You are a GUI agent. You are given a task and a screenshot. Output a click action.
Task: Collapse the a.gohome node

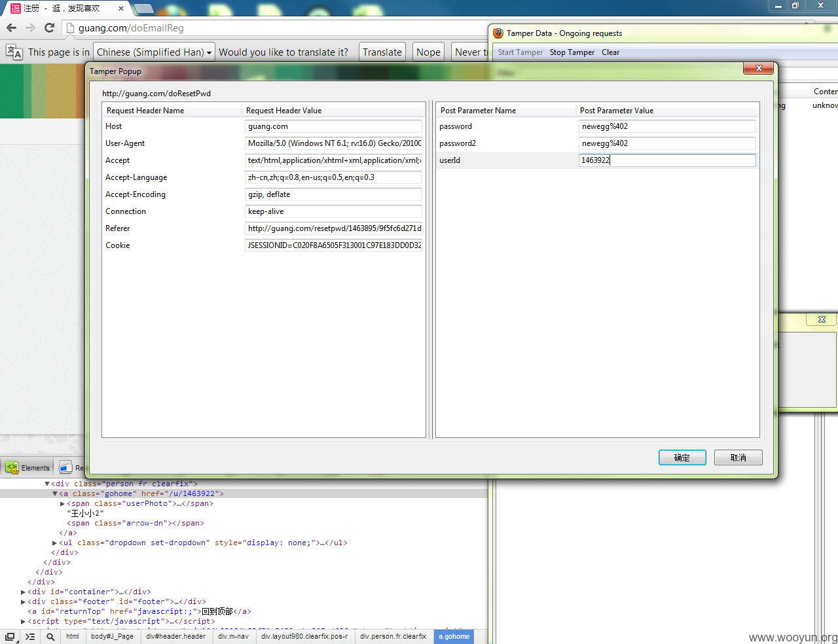pyautogui.click(x=55, y=493)
